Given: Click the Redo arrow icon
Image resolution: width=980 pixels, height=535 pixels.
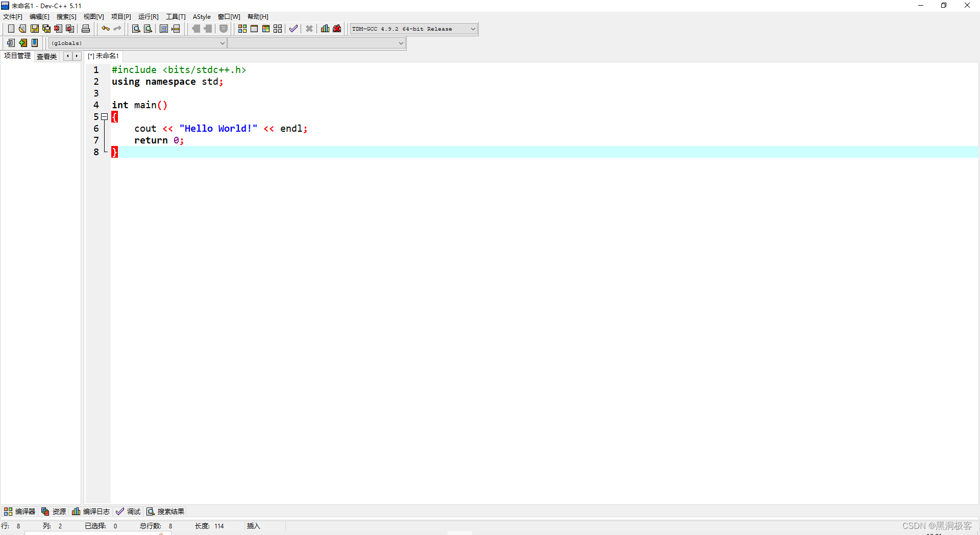Looking at the screenshot, I should (x=117, y=29).
